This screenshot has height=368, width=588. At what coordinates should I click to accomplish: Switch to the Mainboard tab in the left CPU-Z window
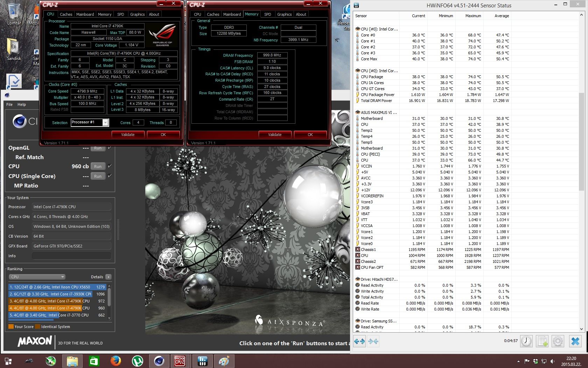click(85, 14)
